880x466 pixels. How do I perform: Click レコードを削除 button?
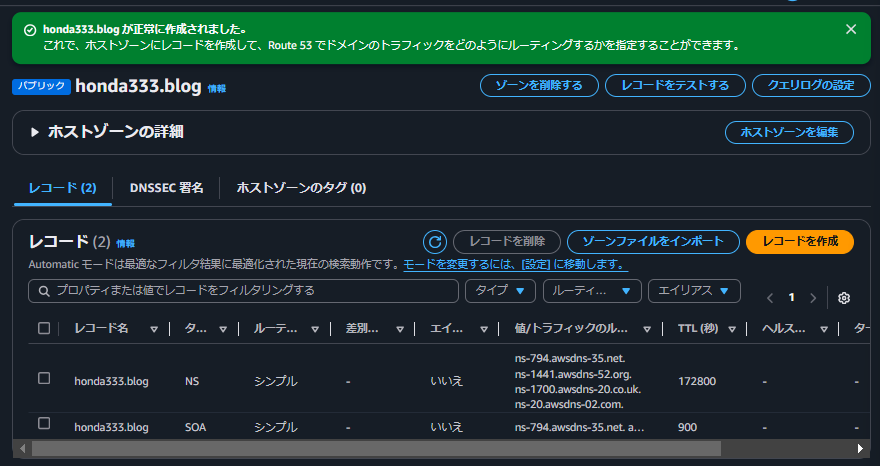[507, 241]
